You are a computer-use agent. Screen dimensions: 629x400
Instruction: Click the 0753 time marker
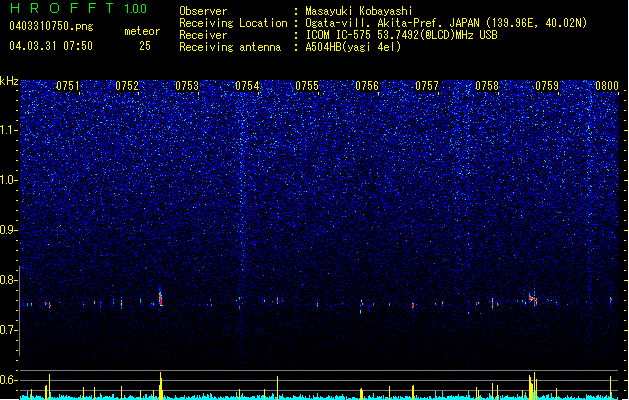point(187,86)
